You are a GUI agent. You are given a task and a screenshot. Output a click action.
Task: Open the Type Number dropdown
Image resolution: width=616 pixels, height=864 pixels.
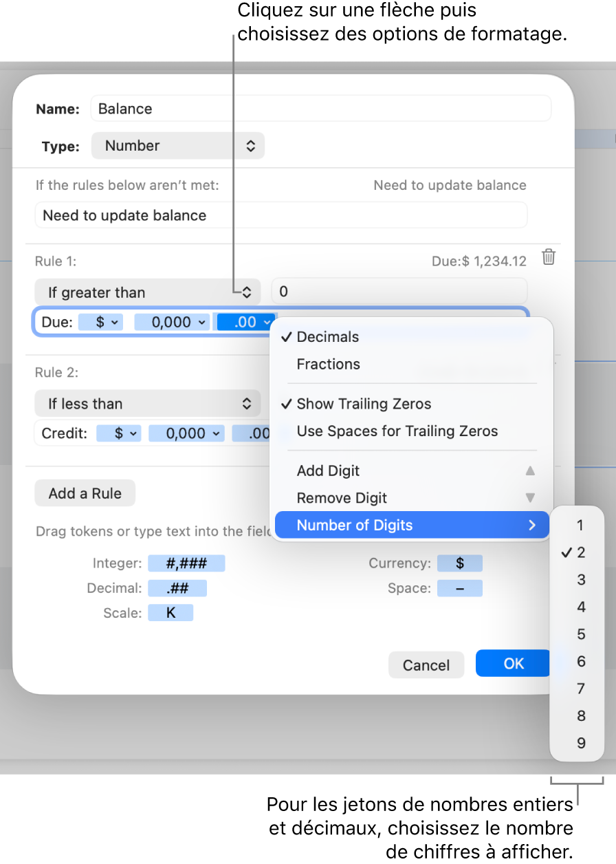(x=178, y=146)
